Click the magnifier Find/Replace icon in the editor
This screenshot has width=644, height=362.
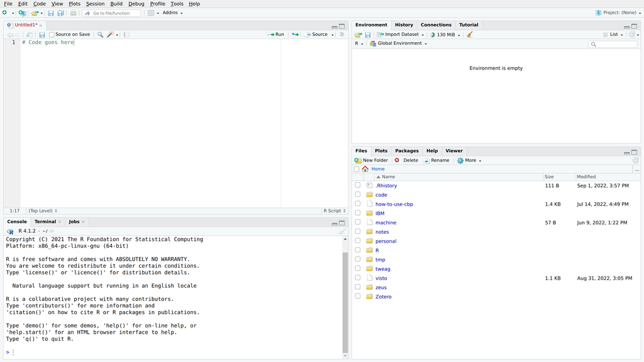click(x=100, y=35)
